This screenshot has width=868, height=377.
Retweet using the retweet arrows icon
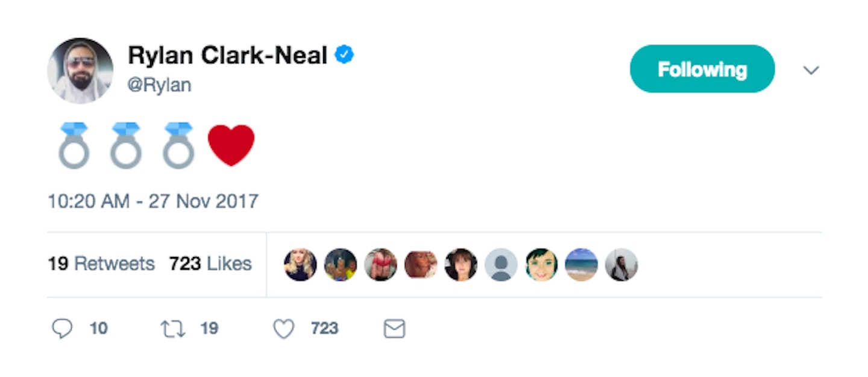pyautogui.click(x=173, y=329)
